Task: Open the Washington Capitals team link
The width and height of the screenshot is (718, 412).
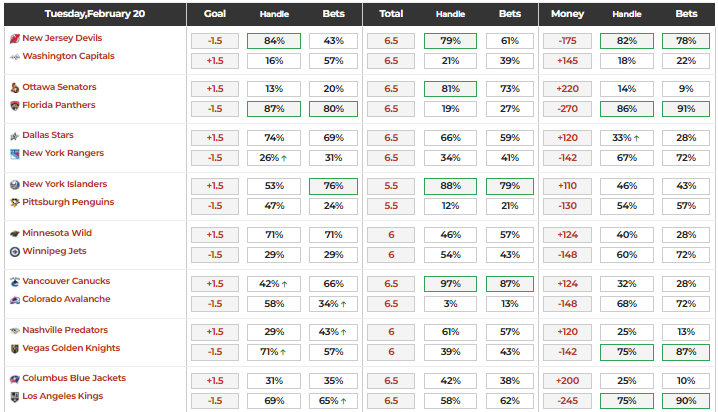Action: [x=68, y=56]
